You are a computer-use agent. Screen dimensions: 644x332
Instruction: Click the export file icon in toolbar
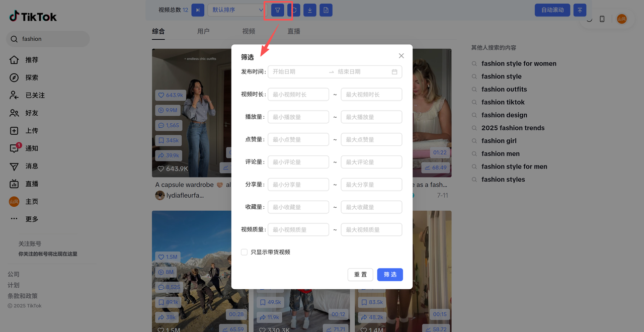(x=326, y=10)
